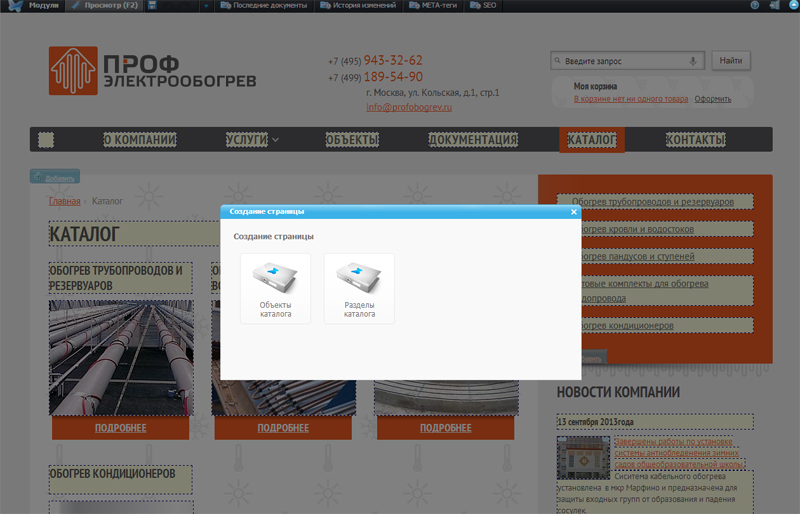
Task: Click the news thumbnail image
Action: 583,457
